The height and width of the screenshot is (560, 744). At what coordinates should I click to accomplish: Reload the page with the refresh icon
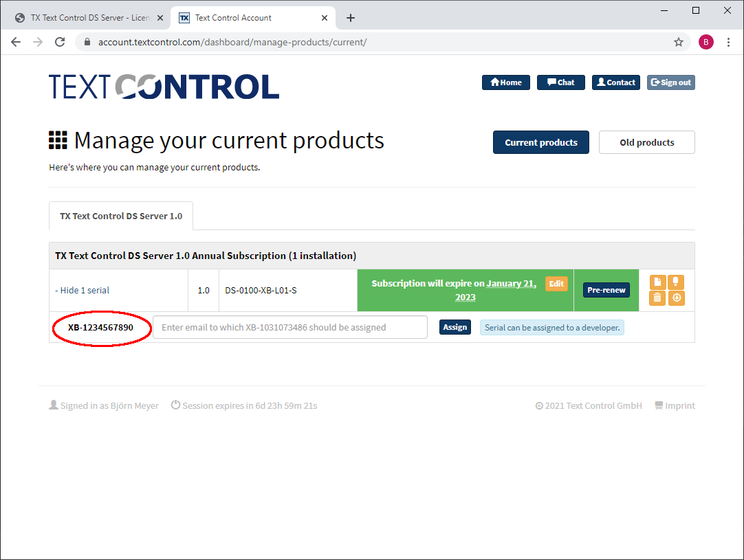pyautogui.click(x=60, y=42)
